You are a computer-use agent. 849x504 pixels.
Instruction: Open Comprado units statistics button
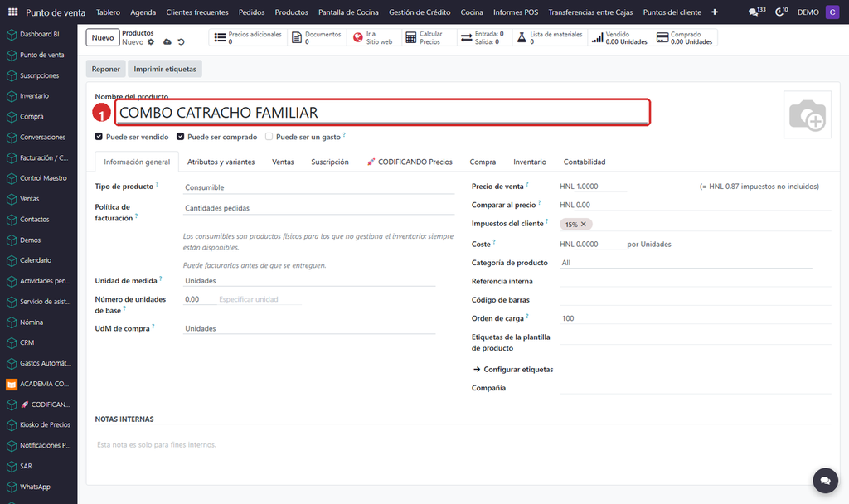pyautogui.click(x=685, y=37)
